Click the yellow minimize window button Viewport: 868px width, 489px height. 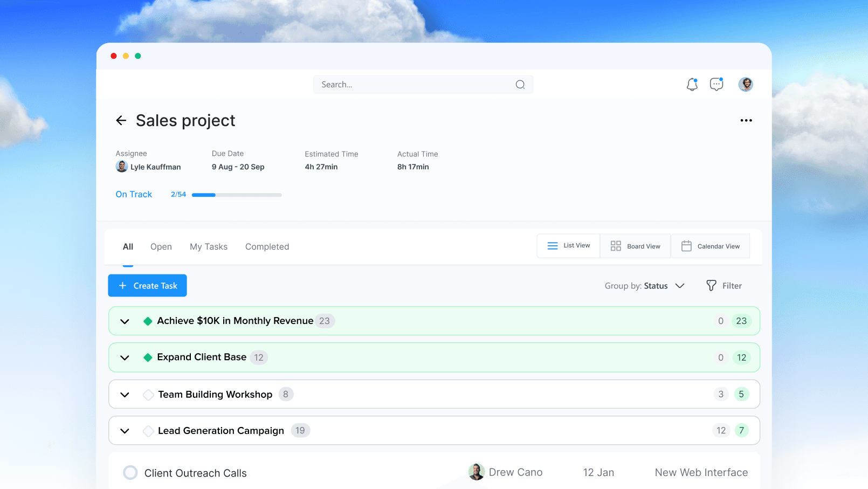point(126,56)
